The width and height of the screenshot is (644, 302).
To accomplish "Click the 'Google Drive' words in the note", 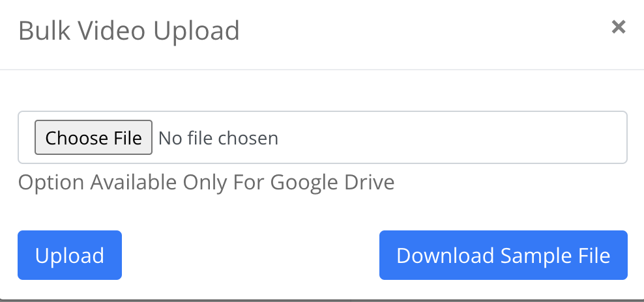I will tap(332, 182).
